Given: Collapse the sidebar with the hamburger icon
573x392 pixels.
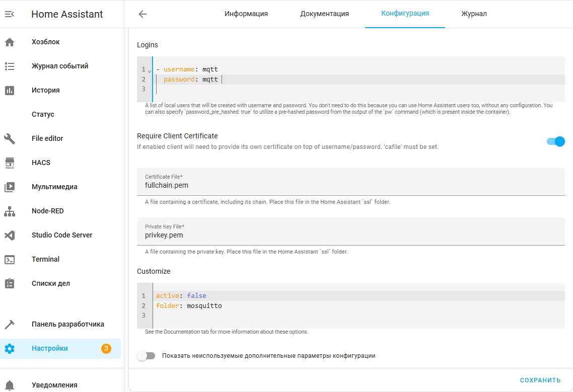Looking at the screenshot, I should click(x=10, y=14).
